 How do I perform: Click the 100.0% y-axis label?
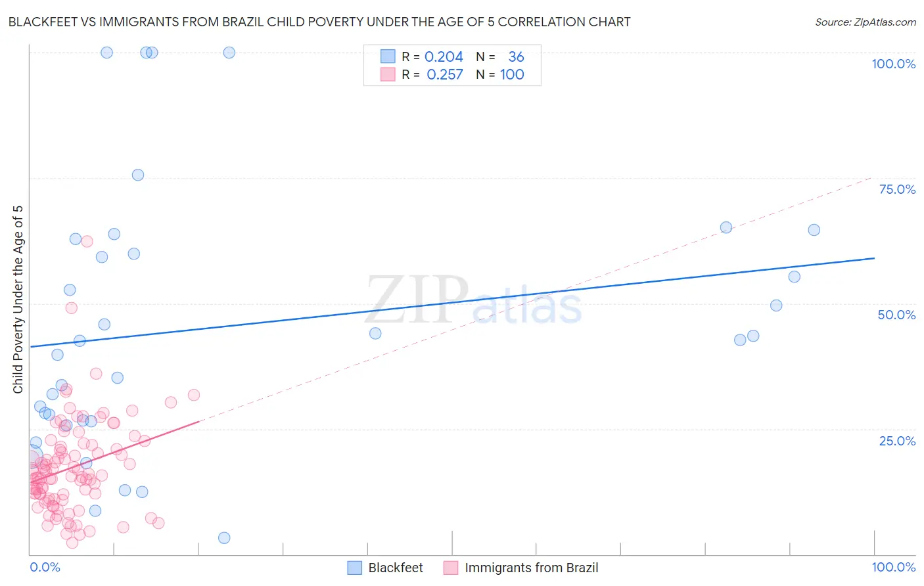894,64
